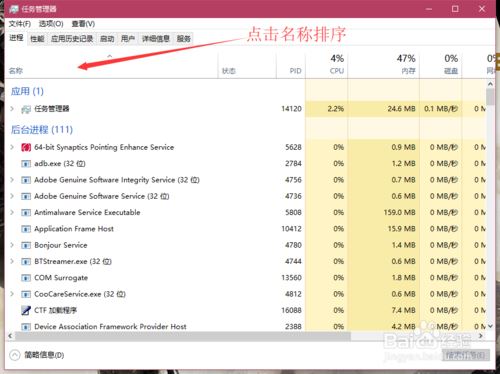
Task: Click the COM Surrogate icon
Action: 26,278
